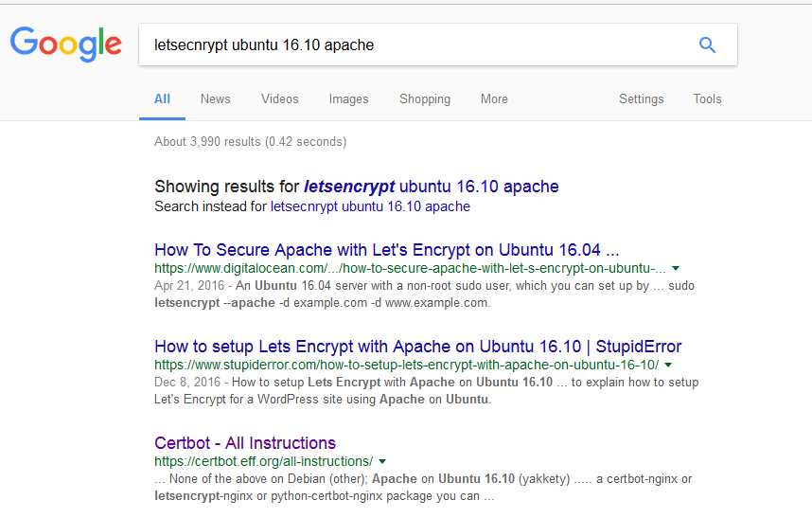Open the search Settings menu
Screen dimensions: 812x518
pyautogui.click(x=641, y=98)
